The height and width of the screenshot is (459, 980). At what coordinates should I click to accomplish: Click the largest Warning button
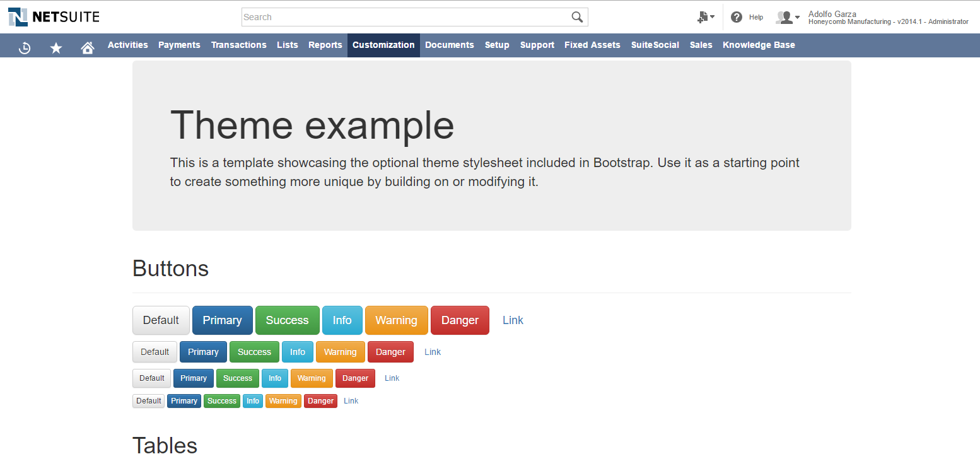point(396,320)
